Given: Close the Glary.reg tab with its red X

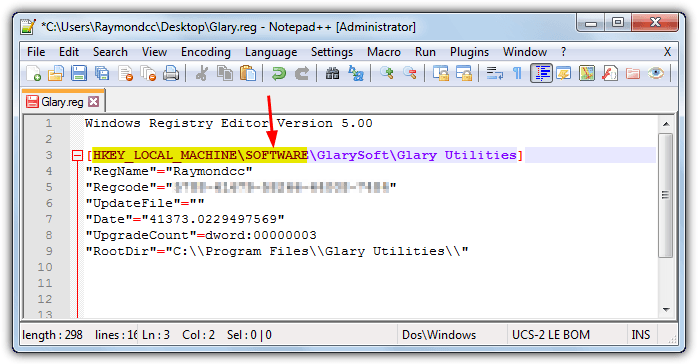Looking at the screenshot, I should 93,101.
